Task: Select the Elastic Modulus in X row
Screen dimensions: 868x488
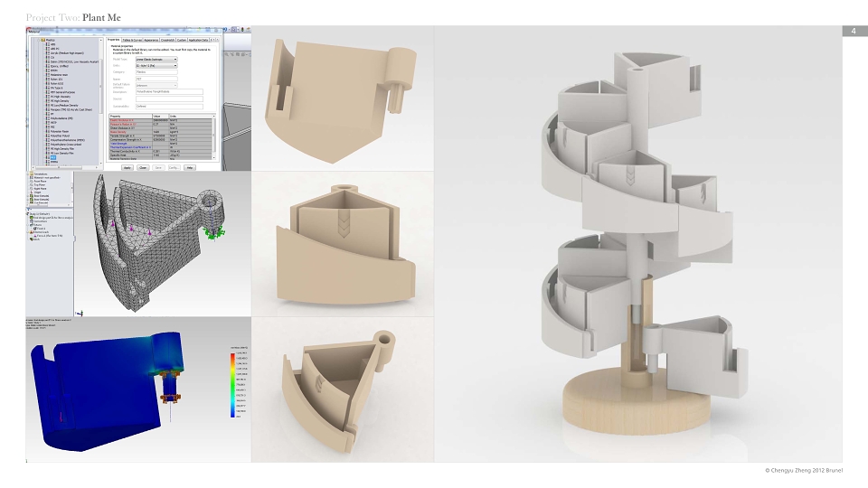Action: (161, 120)
